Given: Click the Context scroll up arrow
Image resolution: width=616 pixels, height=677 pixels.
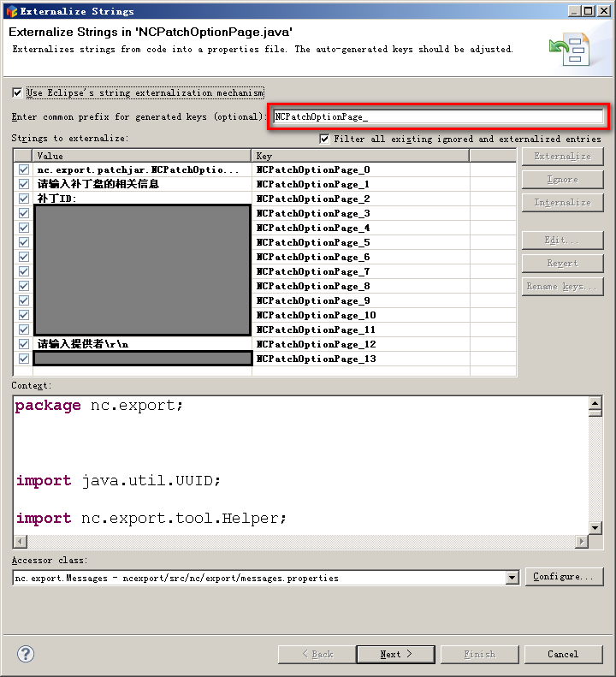Looking at the screenshot, I should 595,403.
